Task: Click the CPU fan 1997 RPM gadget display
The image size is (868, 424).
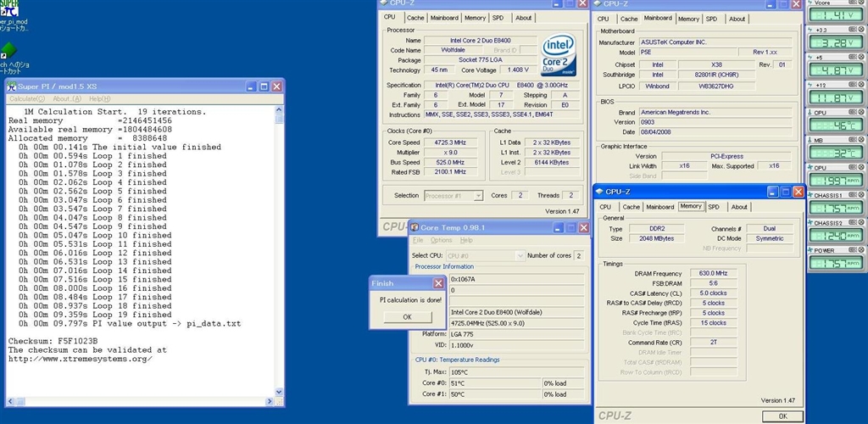Action: click(x=835, y=181)
